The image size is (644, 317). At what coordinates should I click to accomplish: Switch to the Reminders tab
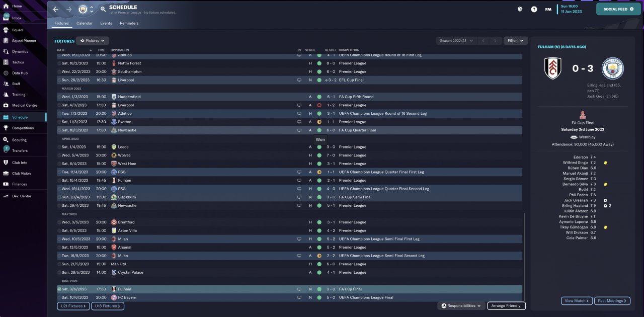[129, 23]
